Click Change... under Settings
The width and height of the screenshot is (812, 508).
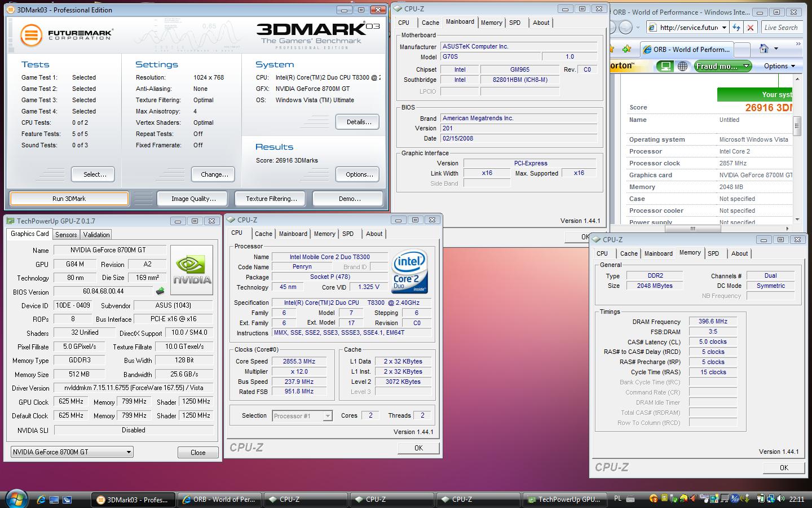[214, 174]
